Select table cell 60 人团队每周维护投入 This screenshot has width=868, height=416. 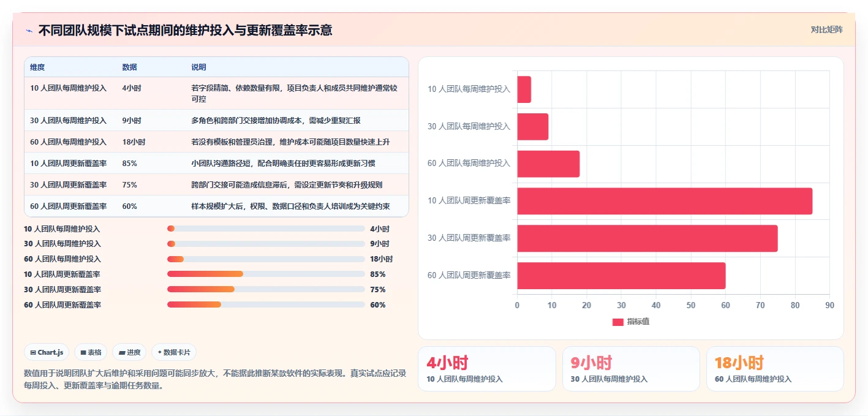[68, 142]
